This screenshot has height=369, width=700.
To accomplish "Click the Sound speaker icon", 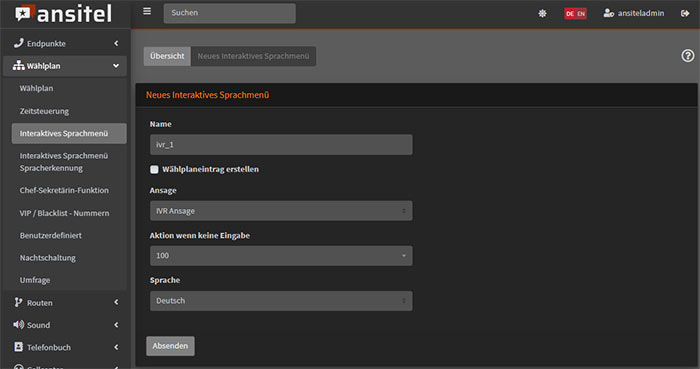I will (x=18, y=325).
